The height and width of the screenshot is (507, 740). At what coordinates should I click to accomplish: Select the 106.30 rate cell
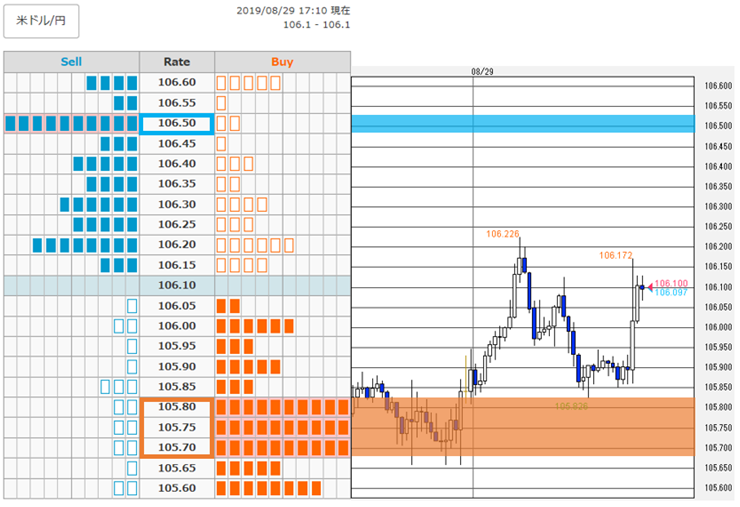[177, 204]
